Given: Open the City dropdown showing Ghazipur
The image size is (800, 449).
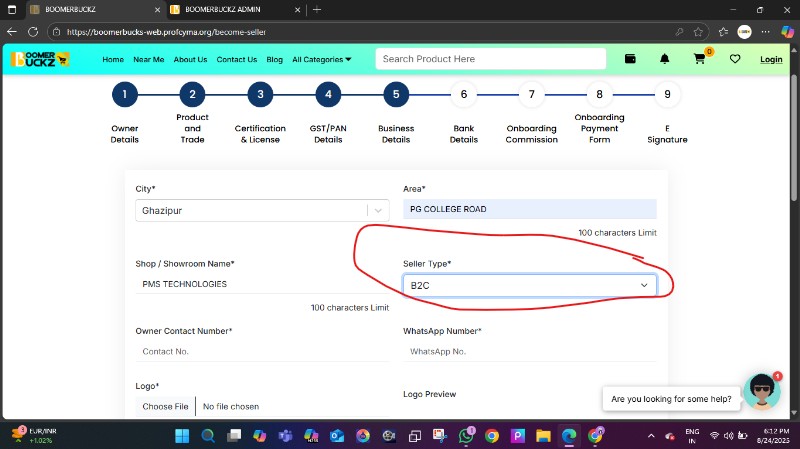Looking at the screenshot, I should coord(262,211).
